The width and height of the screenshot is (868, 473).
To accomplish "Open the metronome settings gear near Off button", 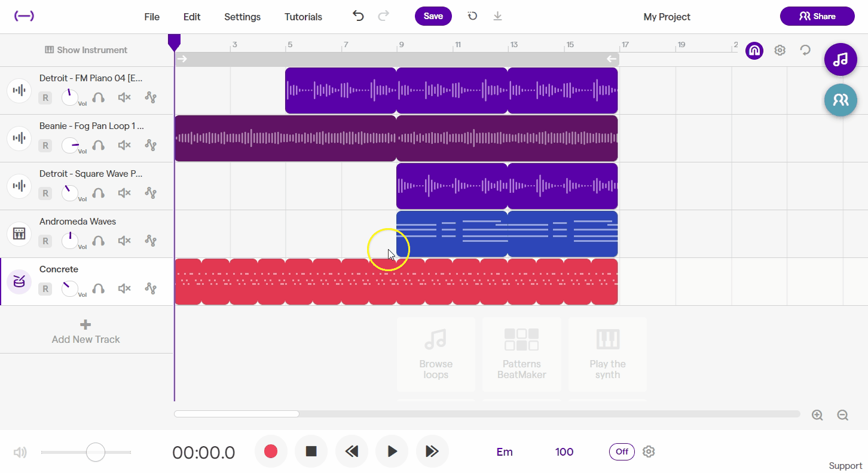I will point(649,451).
